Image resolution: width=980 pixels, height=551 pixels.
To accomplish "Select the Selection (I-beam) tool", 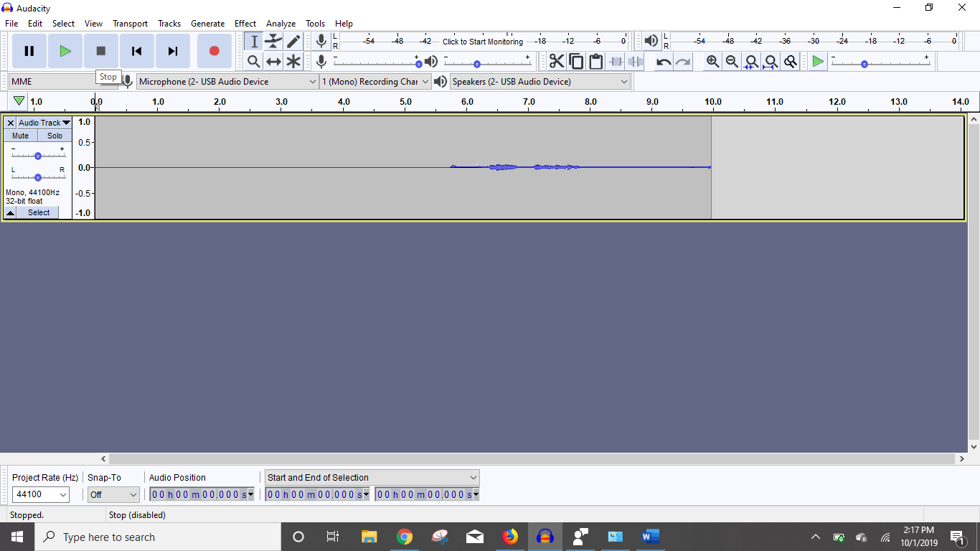I will (254, 42).
